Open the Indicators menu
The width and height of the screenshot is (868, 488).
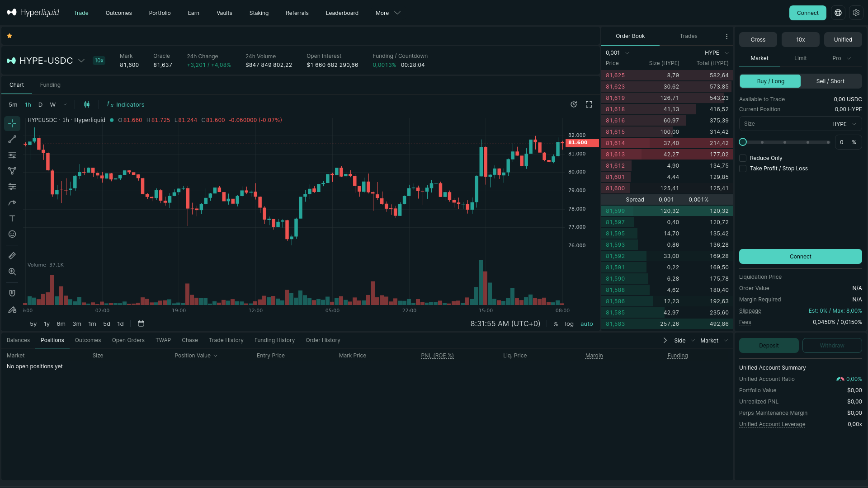(126, 104)
